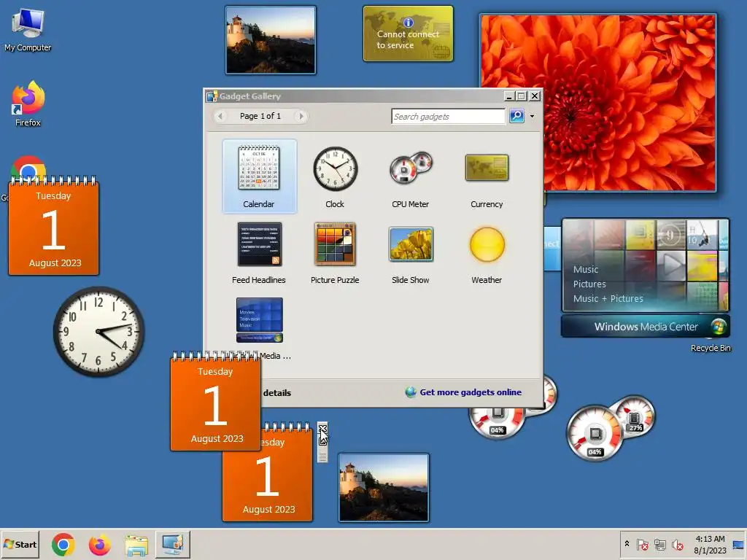The image size is (747, 560).
Task: Select the Clock gadget in Gadget Gallery
Action: (x=335, y=169)
